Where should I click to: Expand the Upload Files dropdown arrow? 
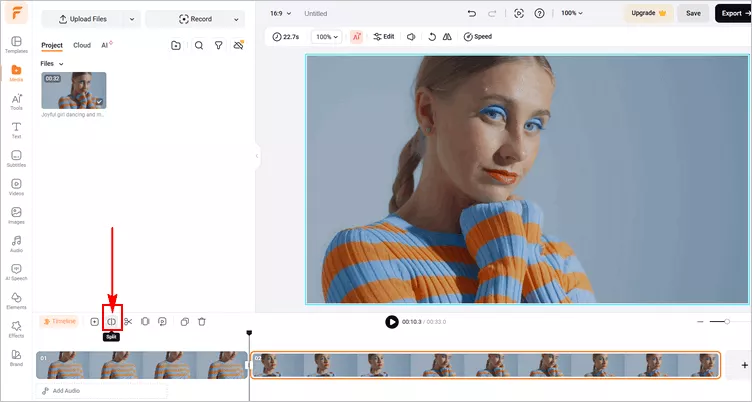132,19
